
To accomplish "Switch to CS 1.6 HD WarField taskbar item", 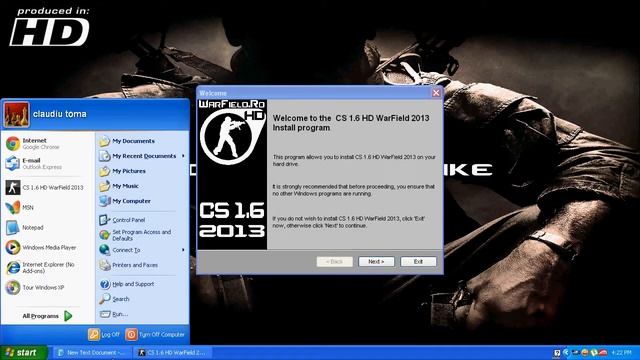I will pyautogui.click(x=172, y=353).
